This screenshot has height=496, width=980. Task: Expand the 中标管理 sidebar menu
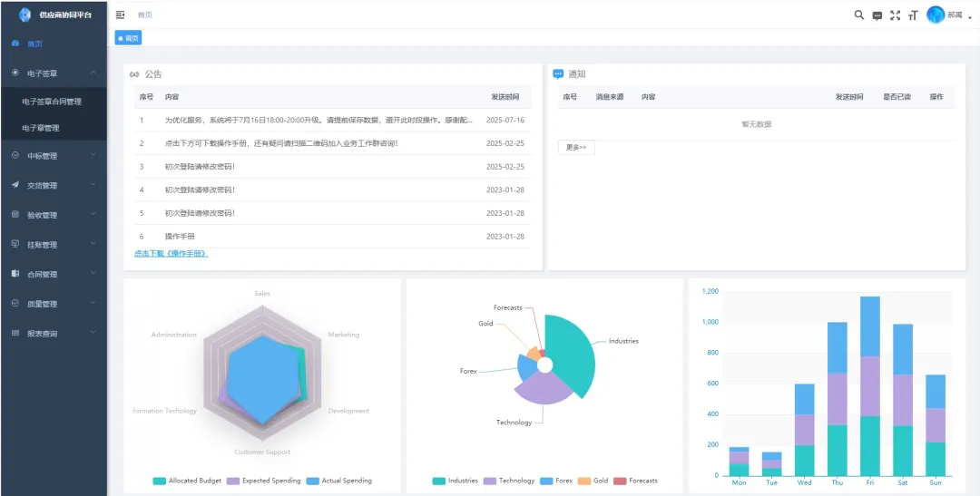(54, 156)
